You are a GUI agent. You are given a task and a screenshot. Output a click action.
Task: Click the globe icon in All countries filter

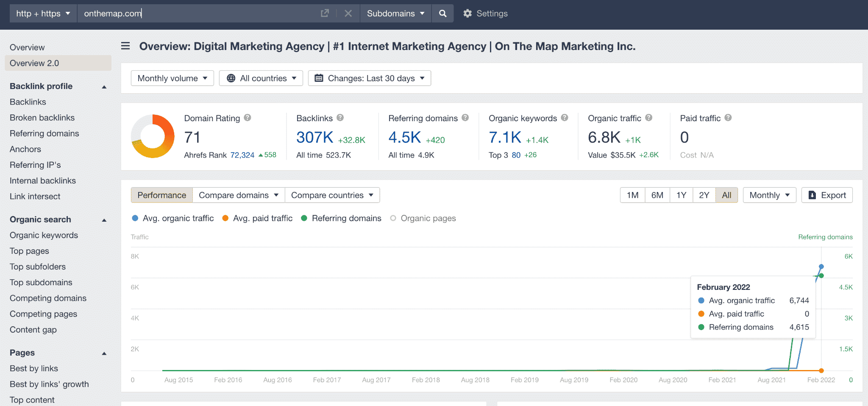click(x=231, y=78)
